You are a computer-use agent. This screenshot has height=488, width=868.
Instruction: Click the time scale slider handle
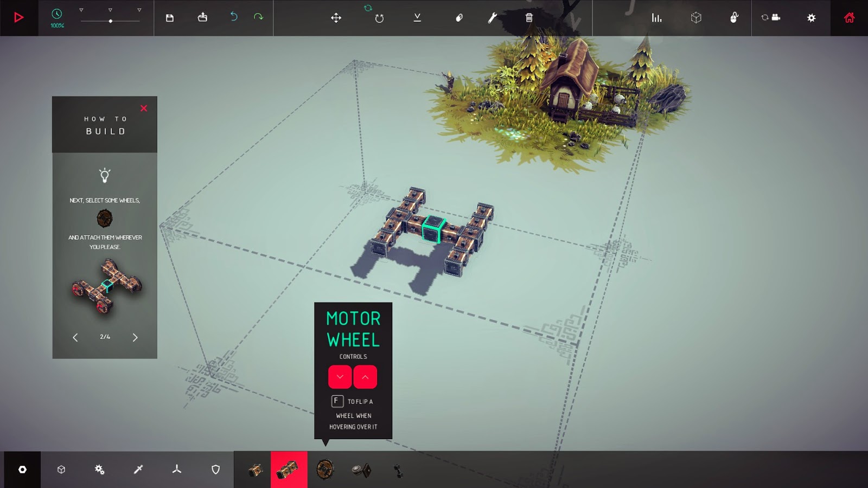click(x=111, y=21)
